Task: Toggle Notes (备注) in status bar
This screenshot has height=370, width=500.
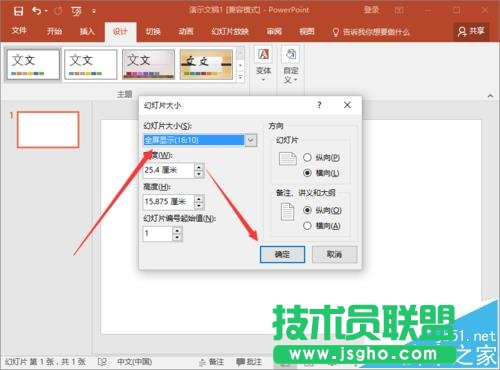Action: coord(211,362)
